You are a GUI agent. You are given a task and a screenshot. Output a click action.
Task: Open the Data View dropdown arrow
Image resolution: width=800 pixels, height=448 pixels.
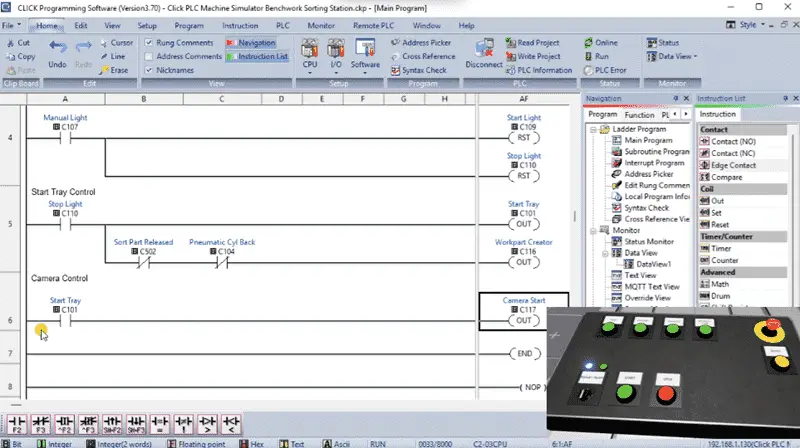click(x=695, y=57)
